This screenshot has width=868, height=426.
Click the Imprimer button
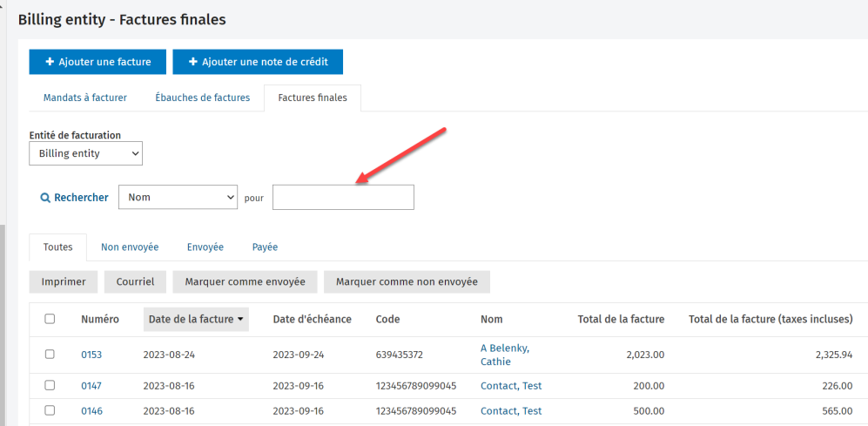(64, 282)
